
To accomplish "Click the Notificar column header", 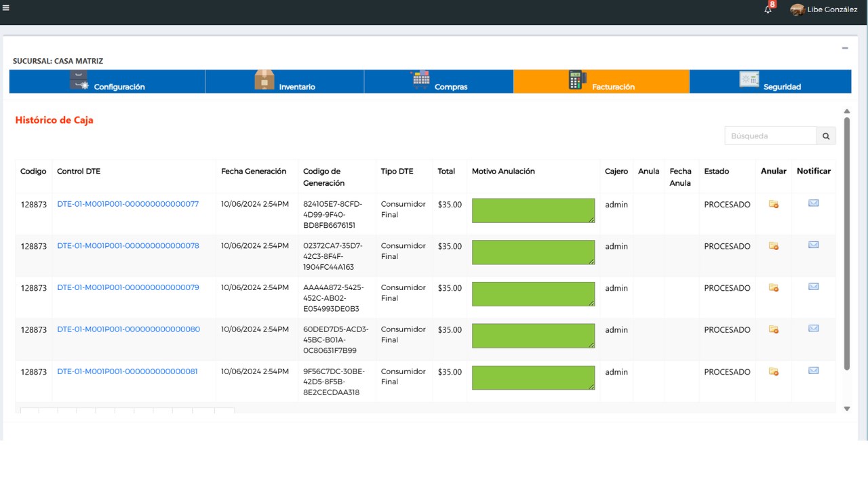I will [x=814, y=171].
